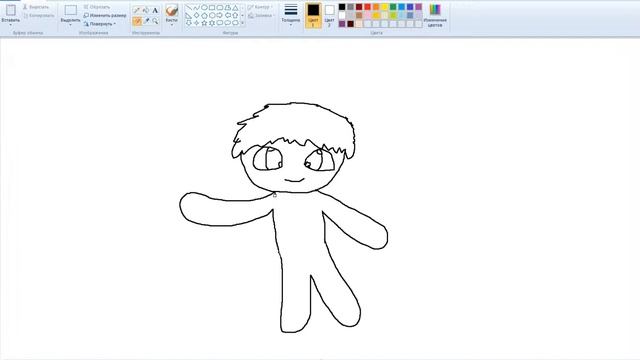Select the Fill with color bucket tool
Viewport: 640px width, 360px height.
(x=146, y=10)
